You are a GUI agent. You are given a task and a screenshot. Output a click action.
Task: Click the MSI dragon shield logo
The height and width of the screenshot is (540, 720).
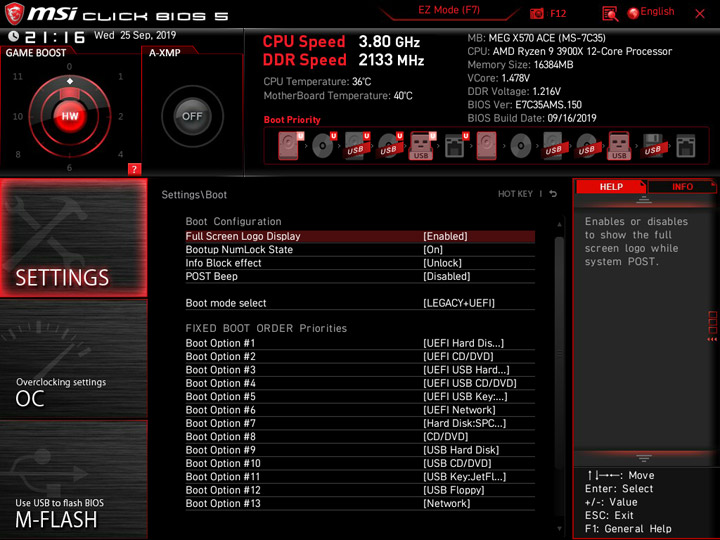(x=14, y=14)
